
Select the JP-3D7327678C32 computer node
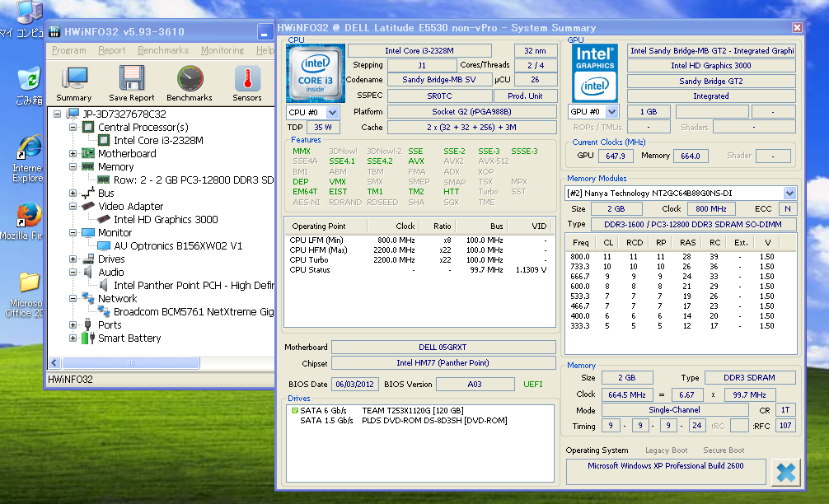pos(124,114)
